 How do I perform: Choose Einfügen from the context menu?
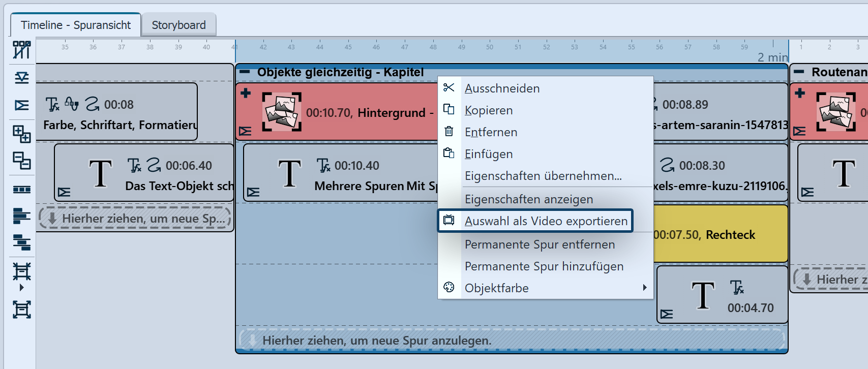(546, 153)
